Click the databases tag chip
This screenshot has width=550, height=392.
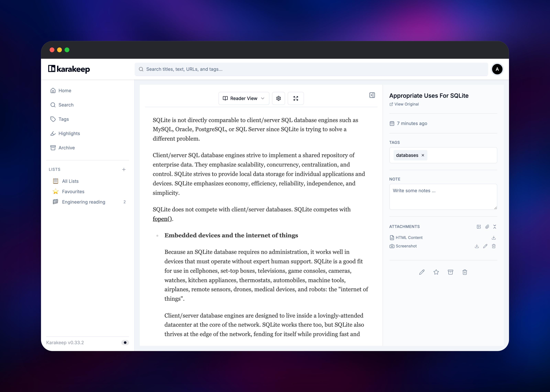[x=410, y=155]
